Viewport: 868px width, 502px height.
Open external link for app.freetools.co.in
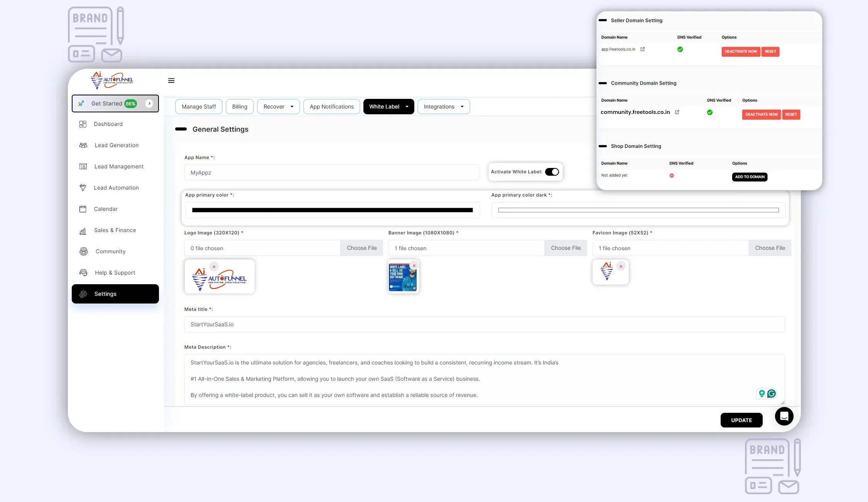pos(642,49)
